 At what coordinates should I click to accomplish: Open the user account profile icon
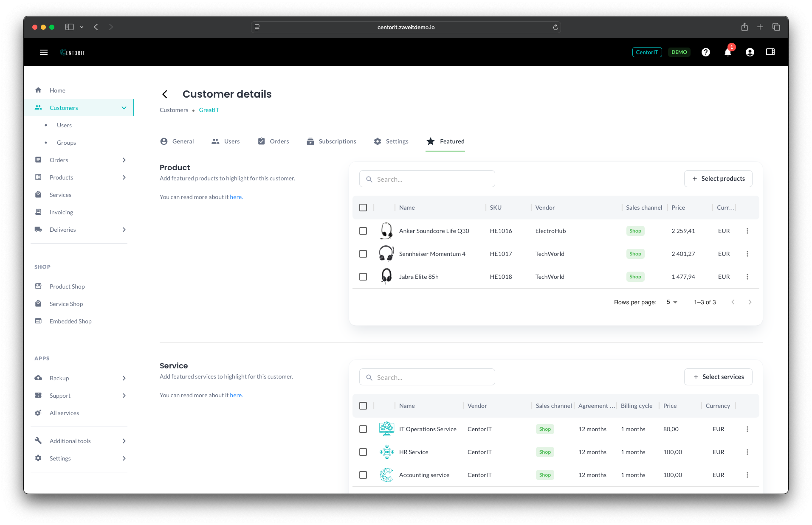click(x=750, y=52)
